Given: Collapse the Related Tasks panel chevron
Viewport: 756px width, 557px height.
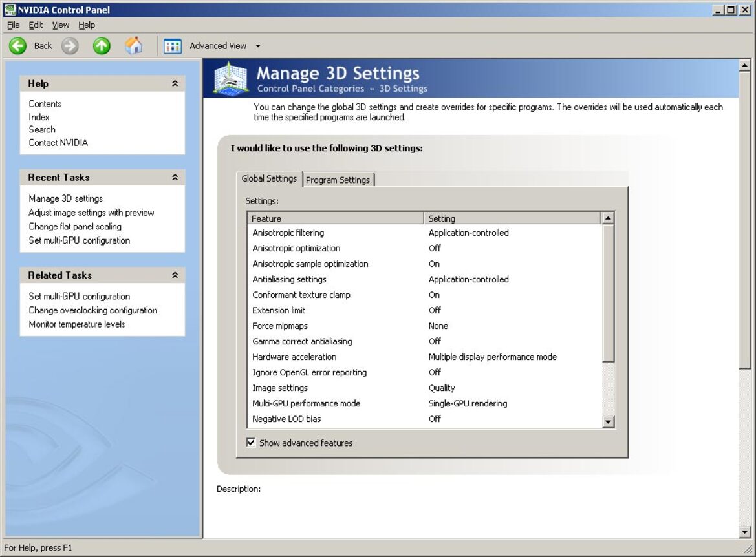Looking at the screenshot, I should click(x=175, y=275).
